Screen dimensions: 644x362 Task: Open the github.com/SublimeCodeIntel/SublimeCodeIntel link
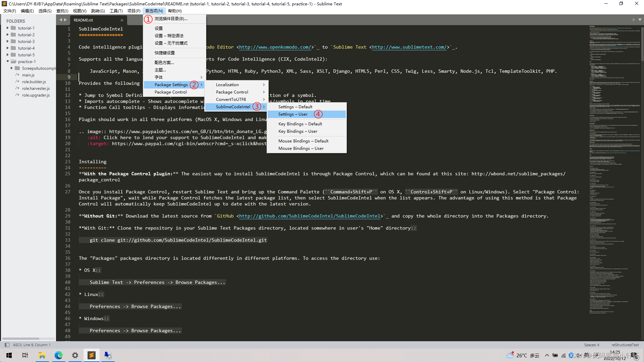tap(310, 216)
